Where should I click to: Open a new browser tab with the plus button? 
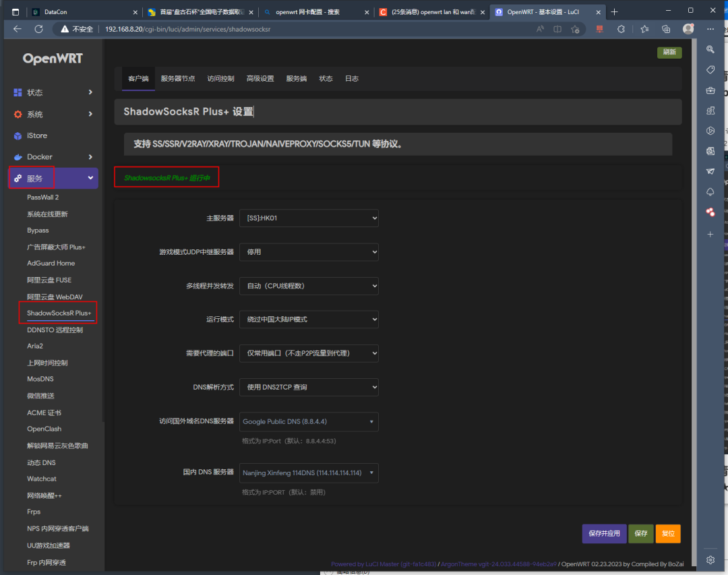coord(614,12)
